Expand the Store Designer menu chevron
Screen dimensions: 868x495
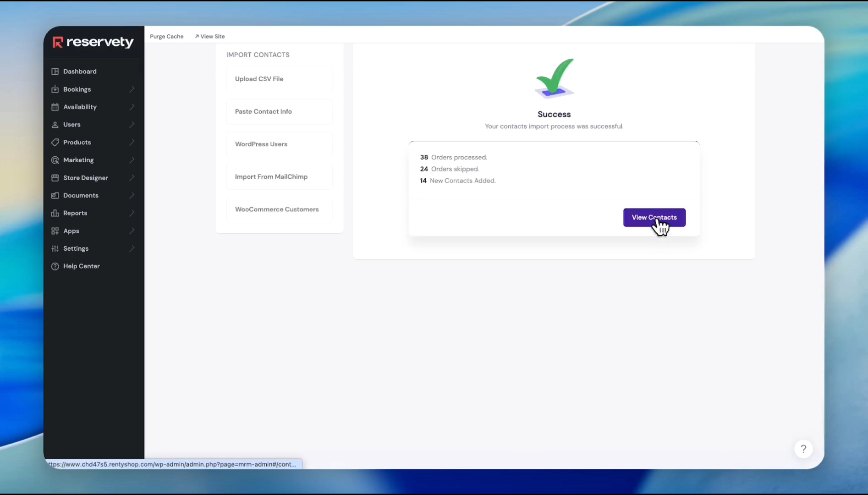(x=132, y=178)
